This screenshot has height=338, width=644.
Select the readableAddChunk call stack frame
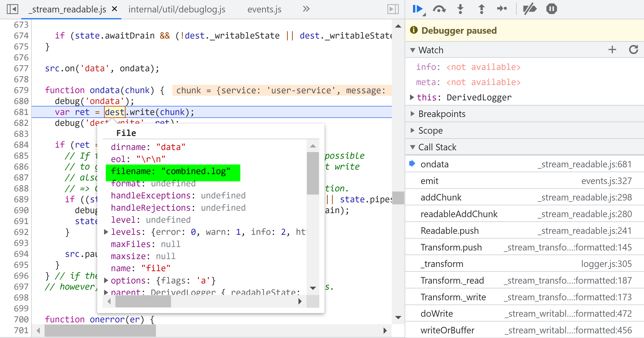[459, 214]
